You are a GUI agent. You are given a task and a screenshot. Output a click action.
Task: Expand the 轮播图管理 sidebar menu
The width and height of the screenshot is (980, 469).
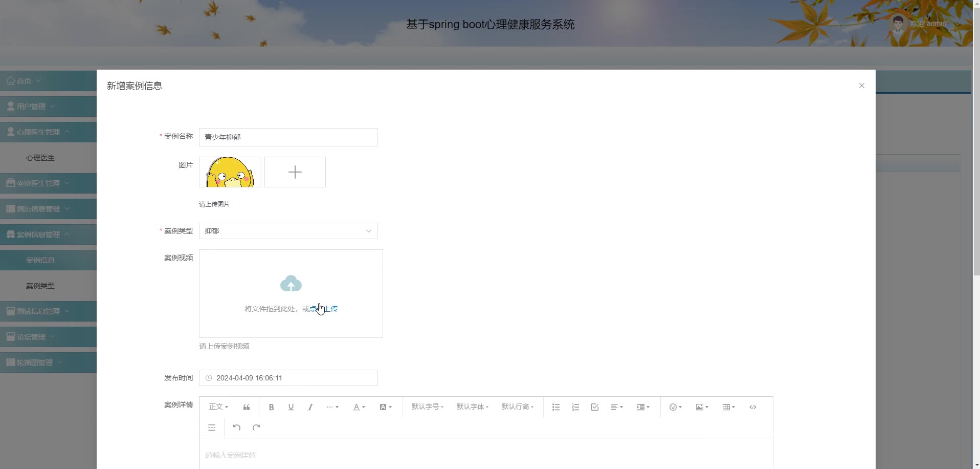pos(48,363)
